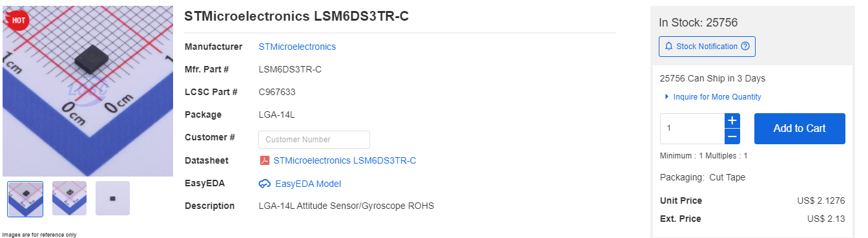Expand Inquire for More Quantity arrow
Screen dimensions: 868x238
point(666,97)
